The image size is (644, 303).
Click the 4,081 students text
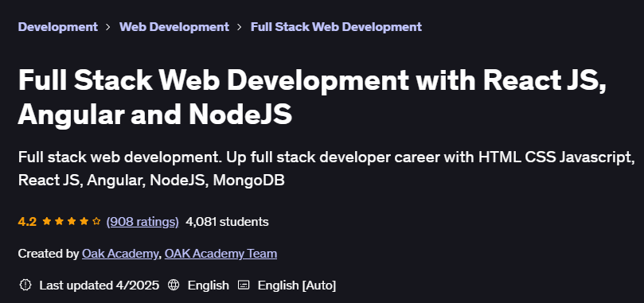[x=227, y=222]
